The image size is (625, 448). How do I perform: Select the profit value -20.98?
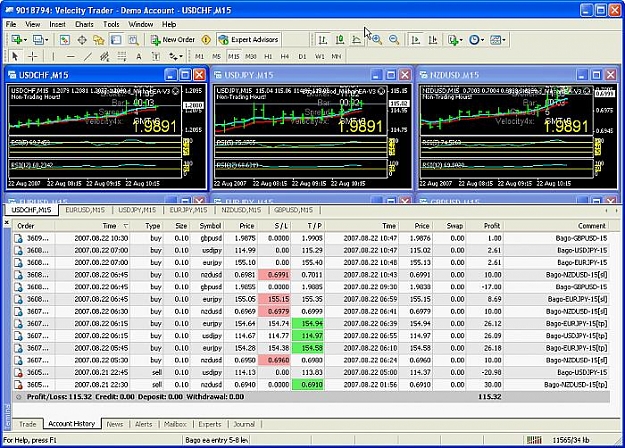[492, 373]
